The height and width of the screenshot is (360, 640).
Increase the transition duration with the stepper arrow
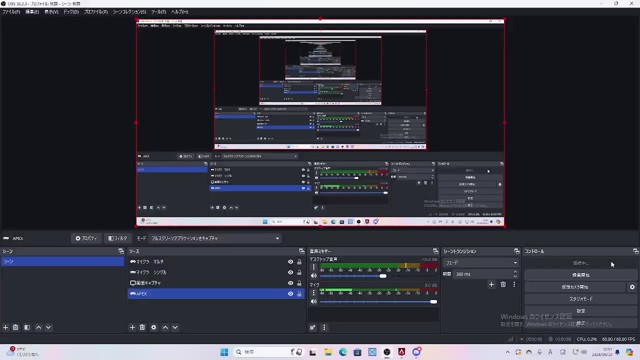pyautogui.click(x=515, y=272)
